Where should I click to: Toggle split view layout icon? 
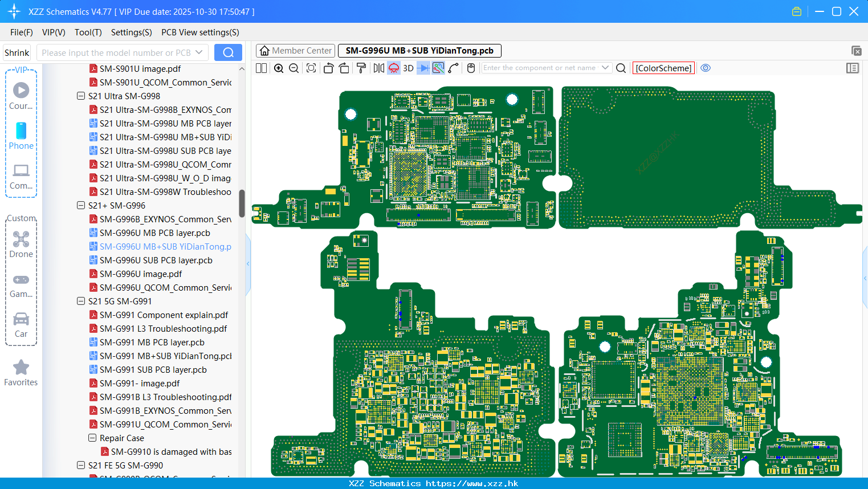(261, 68)
